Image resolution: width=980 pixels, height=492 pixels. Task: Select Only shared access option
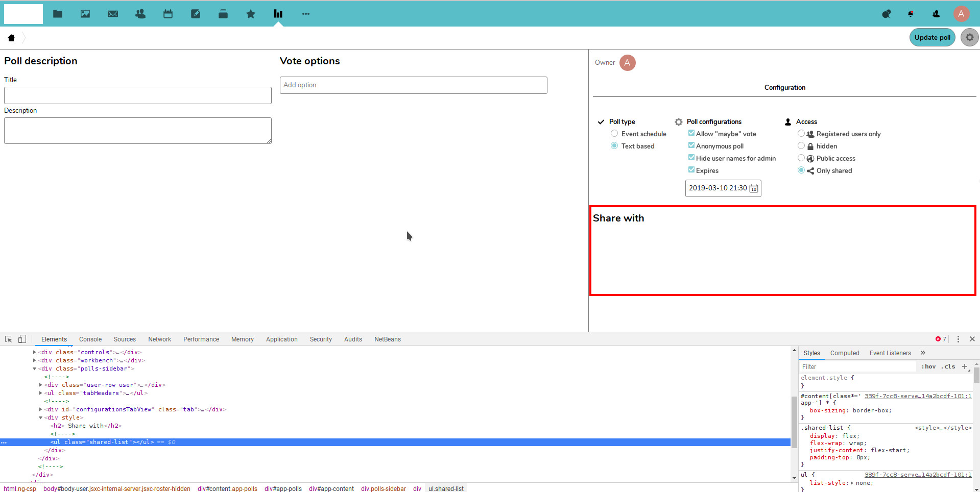(801, 170)
